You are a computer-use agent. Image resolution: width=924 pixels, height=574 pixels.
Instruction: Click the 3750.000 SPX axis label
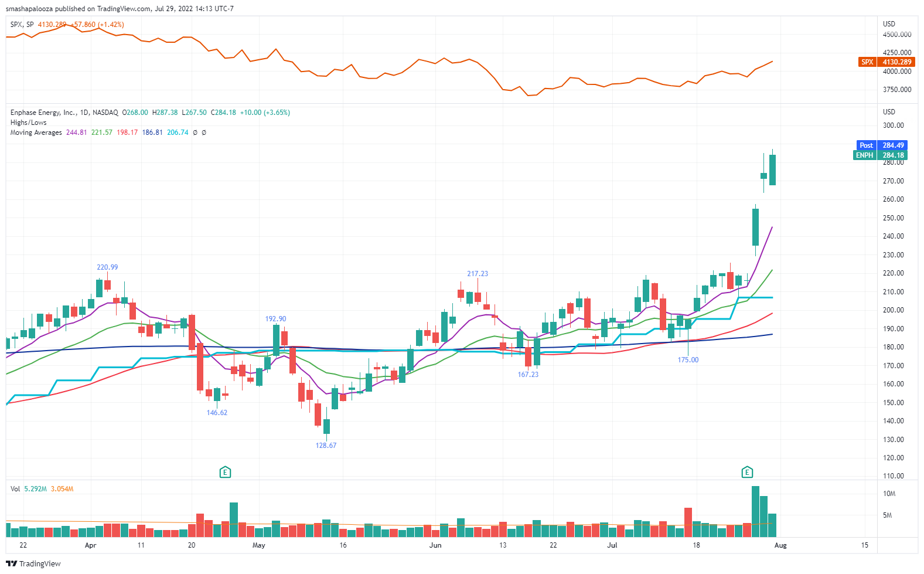click(x=897, y=90)
